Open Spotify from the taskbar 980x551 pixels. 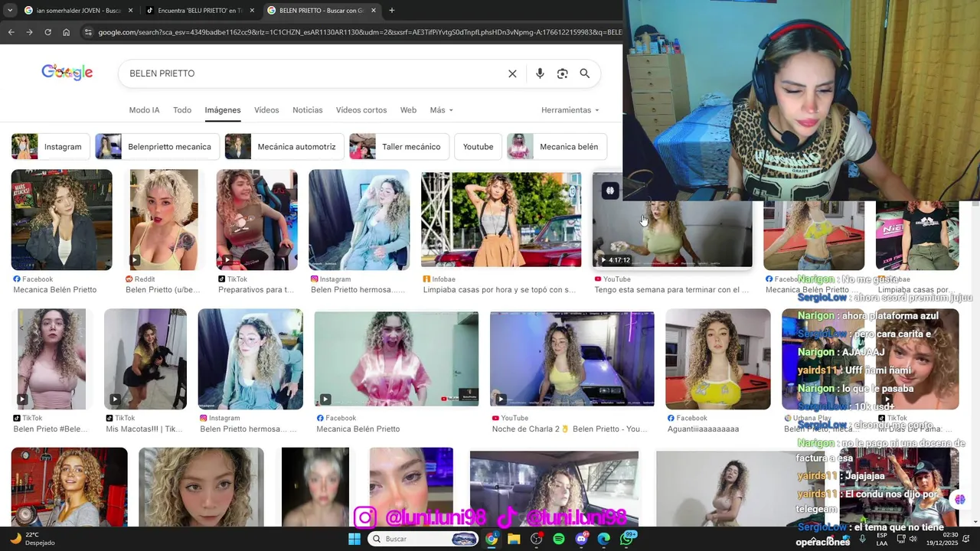pyautogui.click(x=559, y=539)
